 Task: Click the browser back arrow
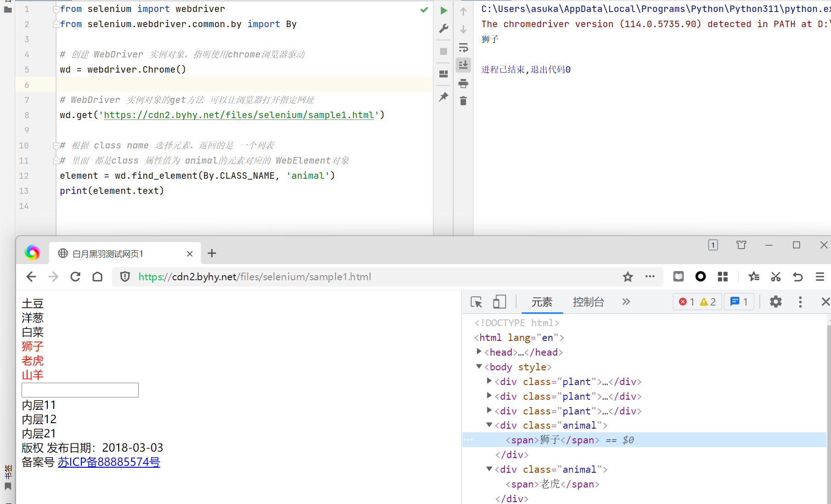coord(31,277)
